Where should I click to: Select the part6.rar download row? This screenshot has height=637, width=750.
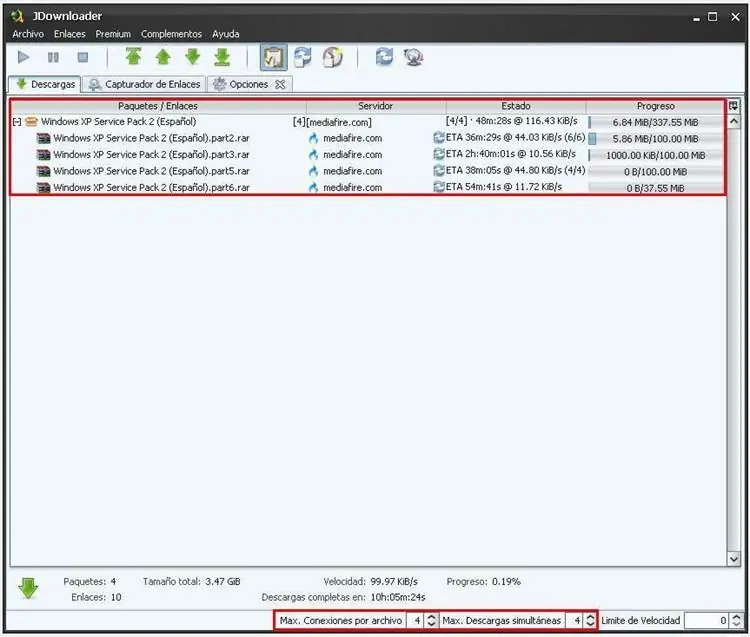click(368, 187)
